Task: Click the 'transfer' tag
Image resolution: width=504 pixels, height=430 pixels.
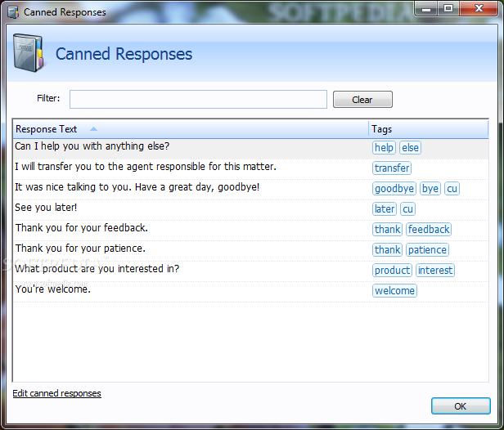Action: 392,168
